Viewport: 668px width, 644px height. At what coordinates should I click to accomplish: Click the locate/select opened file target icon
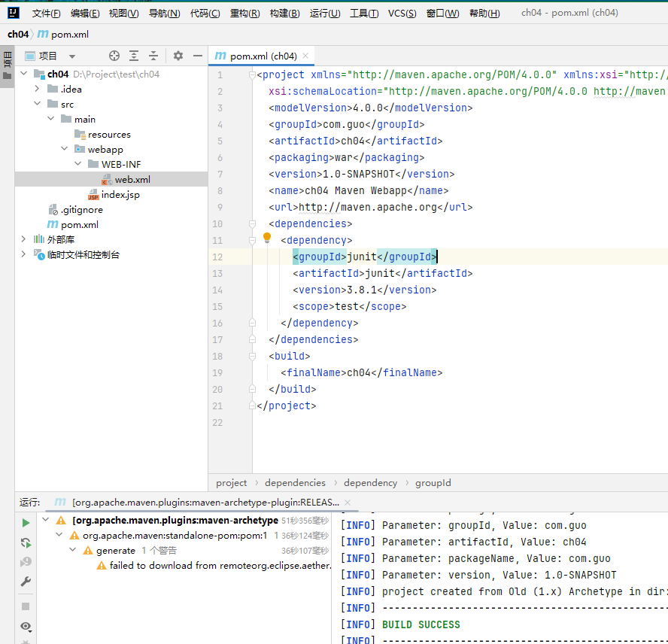click(114, 56)
